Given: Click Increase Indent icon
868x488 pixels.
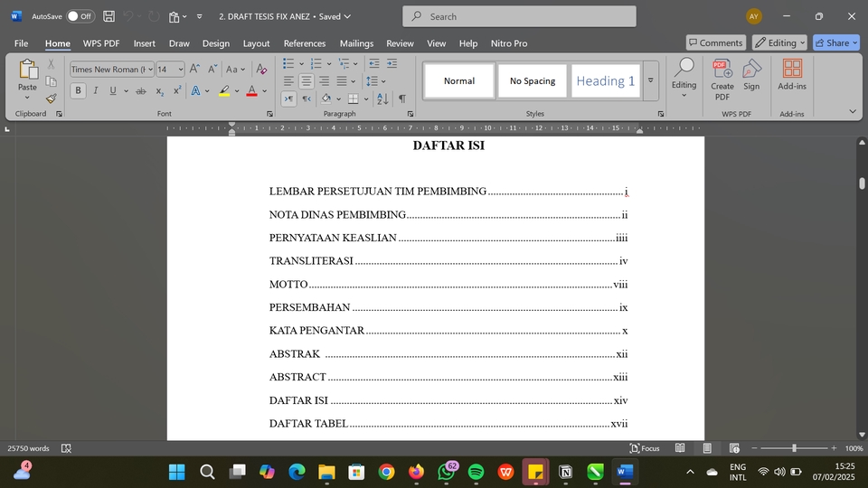Looking at the screenshot, I should point(392,63).
